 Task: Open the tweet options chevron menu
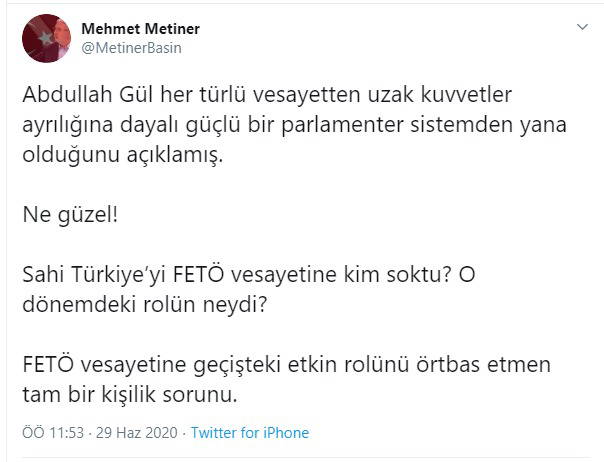pyautogui.click(x=581, y=28)
